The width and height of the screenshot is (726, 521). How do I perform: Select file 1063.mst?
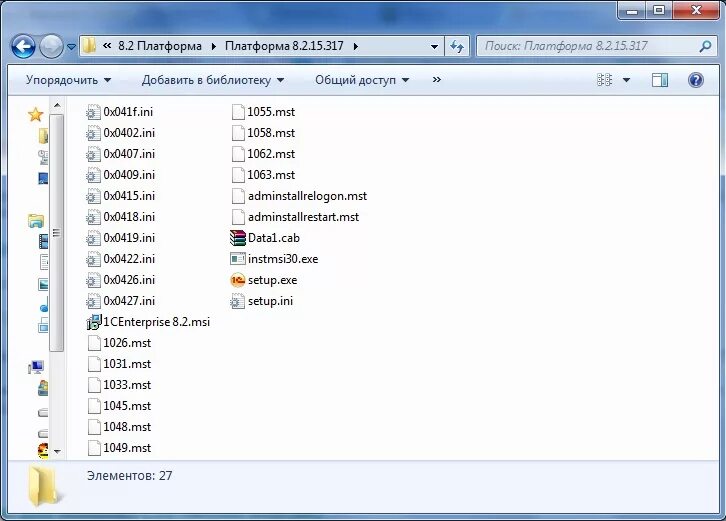tap(263, 175)
